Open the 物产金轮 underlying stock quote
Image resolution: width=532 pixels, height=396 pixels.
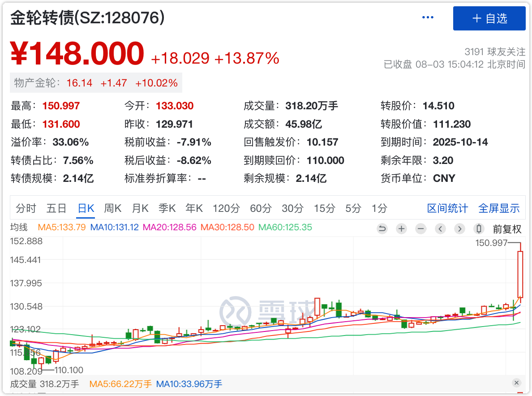pos(96,83)
